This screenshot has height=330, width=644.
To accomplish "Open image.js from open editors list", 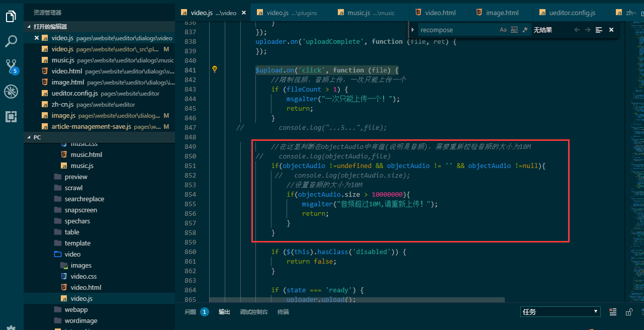I will (100, 115).
